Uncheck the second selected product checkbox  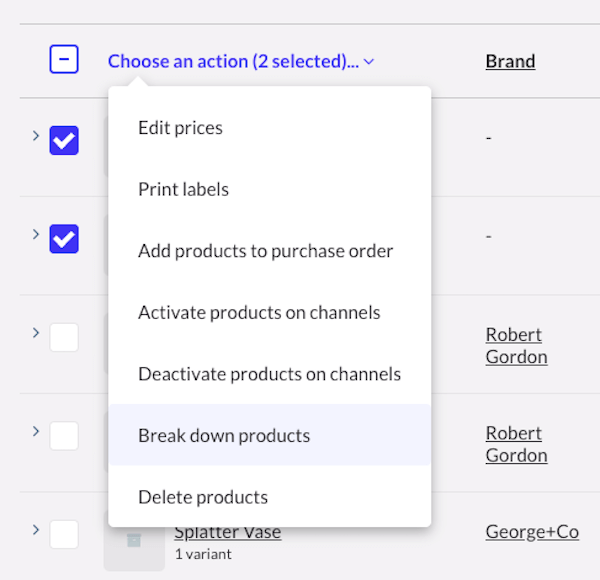[64, 239]
